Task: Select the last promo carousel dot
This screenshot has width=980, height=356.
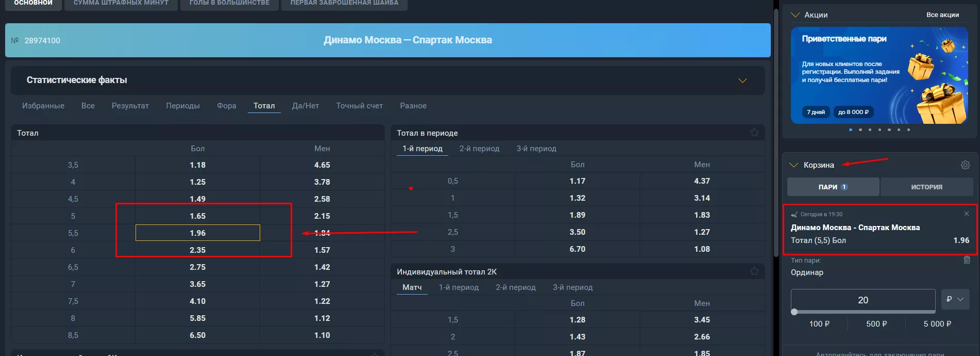Action: click(908, 130)
